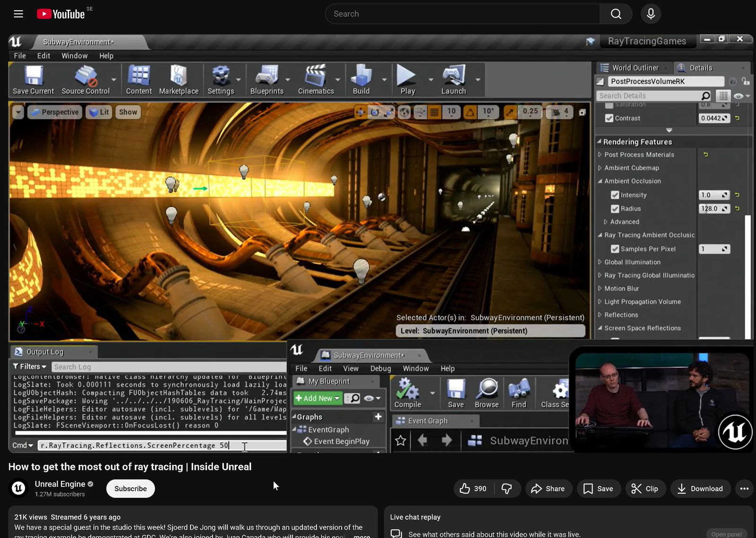Click the voice search microphone icon
Viewport: 756px width, 538px height.
pyautogui.click(x=651, y=14)
